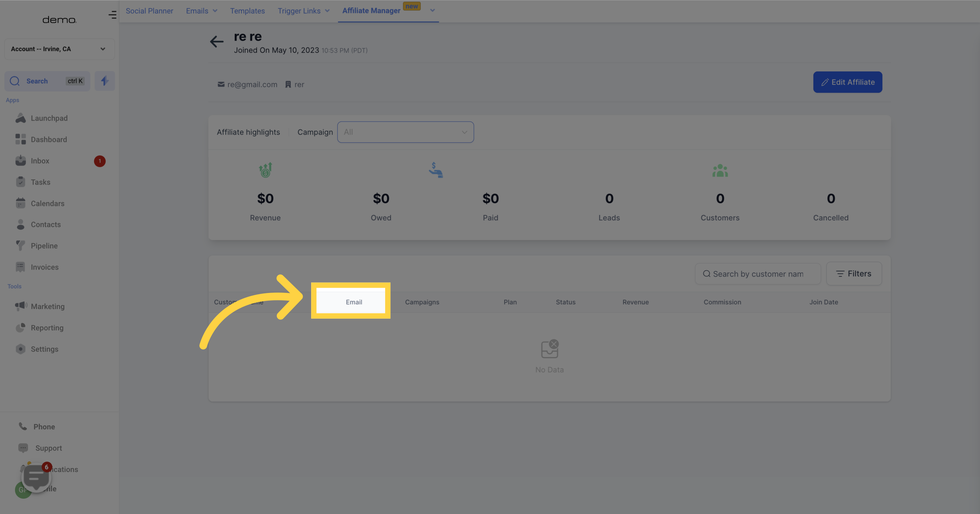This screenshot has height=514, width=980.
Task: Switch to the Social Planner tab
Action: point(149,11)
